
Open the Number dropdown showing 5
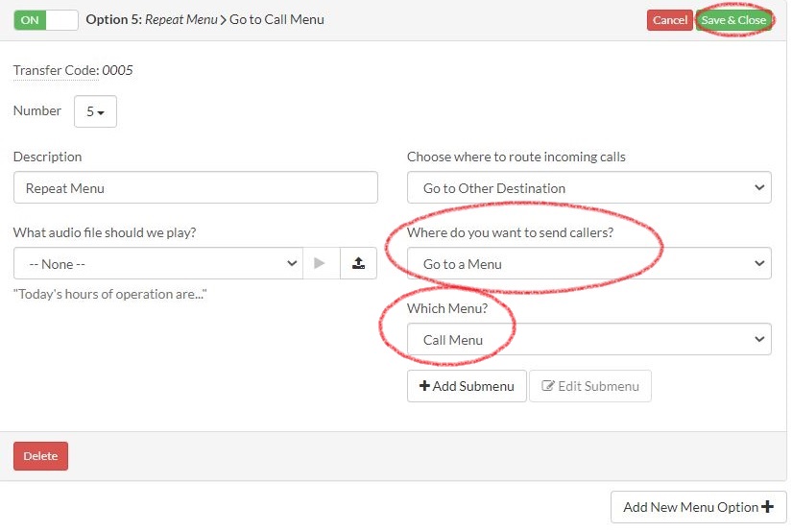click(x=95, y=112)
